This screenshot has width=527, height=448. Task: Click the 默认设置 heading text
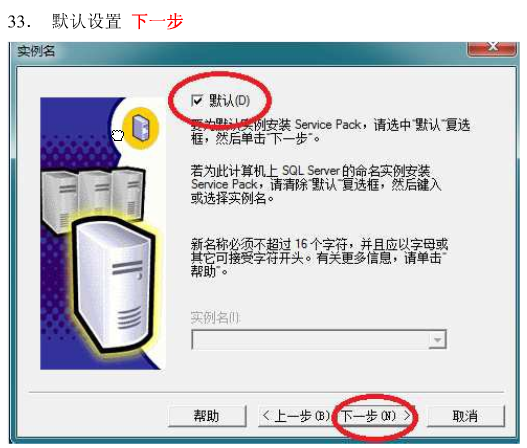coord(86,22)
